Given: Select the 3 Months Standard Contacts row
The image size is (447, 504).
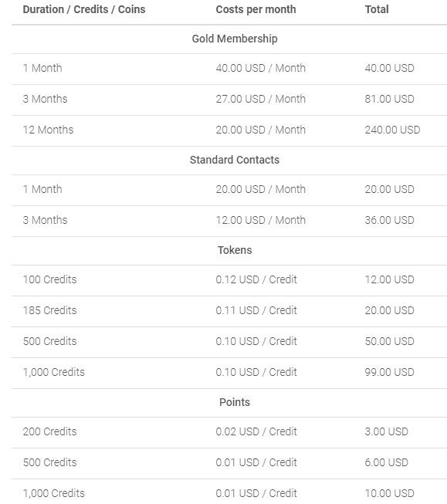Looking at the screenshot, I should (x=229, y=222).
